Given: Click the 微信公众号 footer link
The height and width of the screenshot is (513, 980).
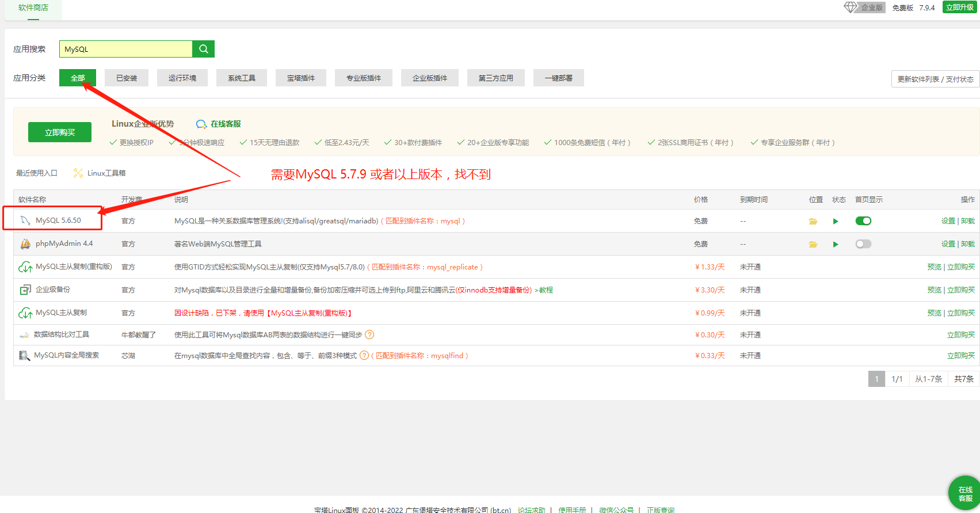Looking at the screenshot, I should [616, 510].
